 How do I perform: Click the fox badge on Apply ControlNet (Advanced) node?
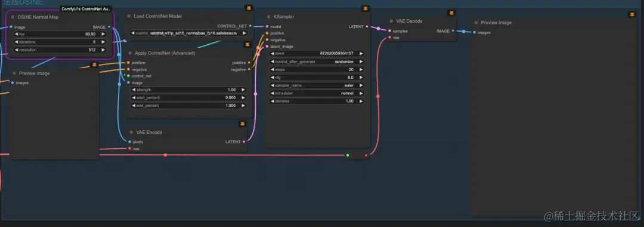(x=247, y=44)
